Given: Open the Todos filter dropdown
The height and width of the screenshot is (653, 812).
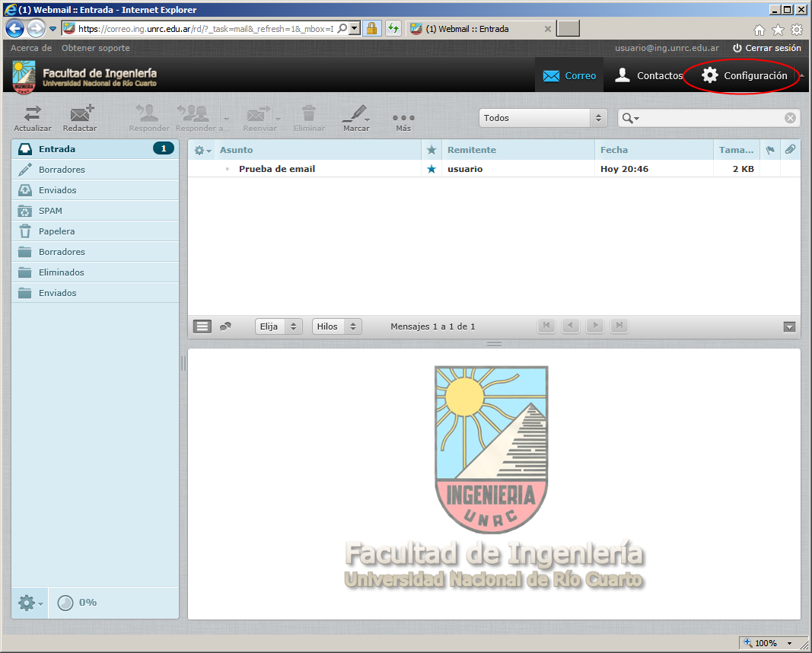Looking at the screenshot, I should pyautogui.click(x=543, y=118).
